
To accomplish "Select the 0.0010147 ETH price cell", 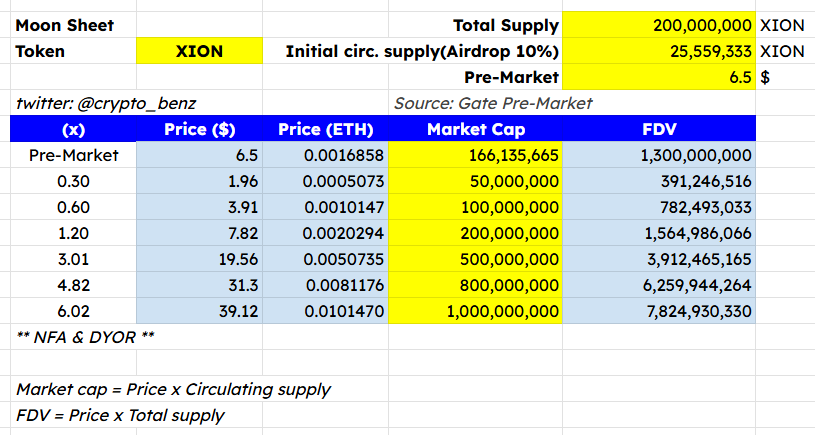I will coord(325,207).
